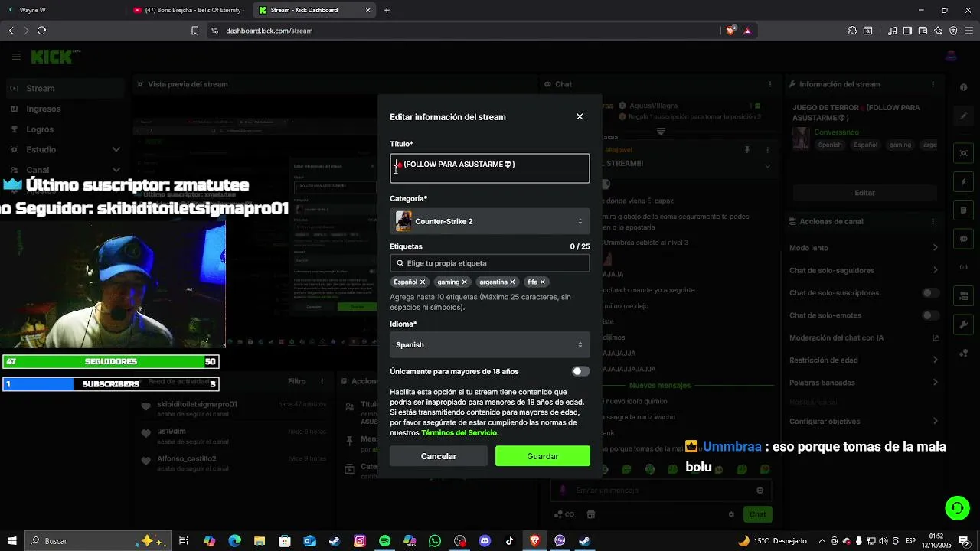
Task: Open Moderación del chat con IA
Action: [864, 337]
